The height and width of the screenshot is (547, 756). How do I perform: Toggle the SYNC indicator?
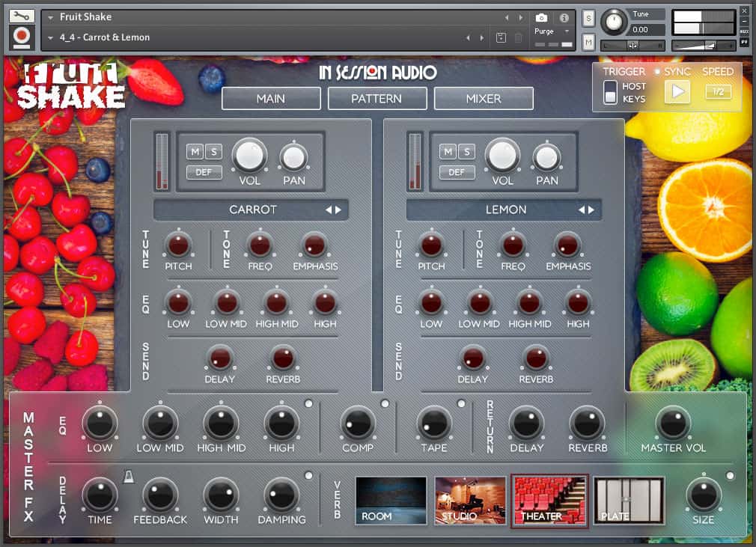[657, 72]
